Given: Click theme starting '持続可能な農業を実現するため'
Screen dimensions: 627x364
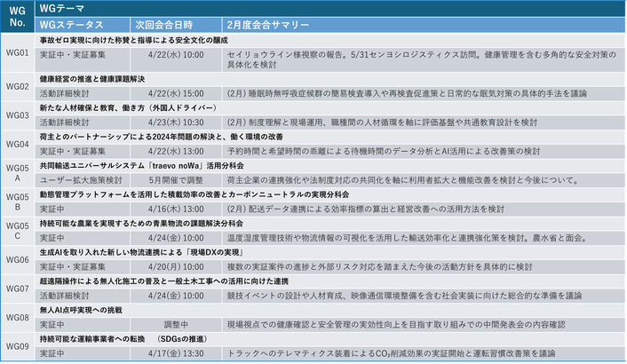Looking at the screenshot, I should point(141,224).
